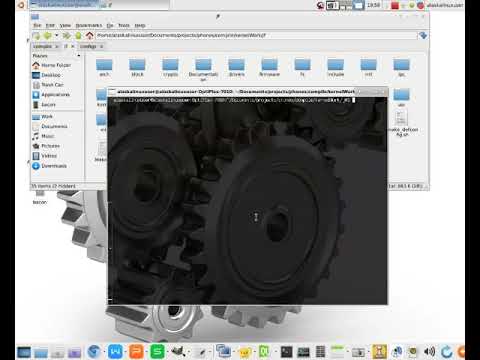Click the new tab toolbar icon
The width and height of the screenshot is (480, 360).
coord(36,35)
